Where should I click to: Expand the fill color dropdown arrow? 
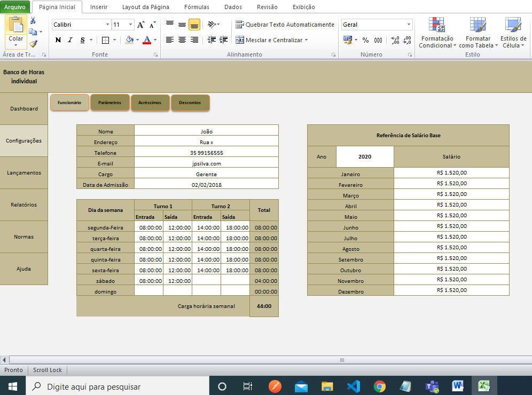point(137,40)
